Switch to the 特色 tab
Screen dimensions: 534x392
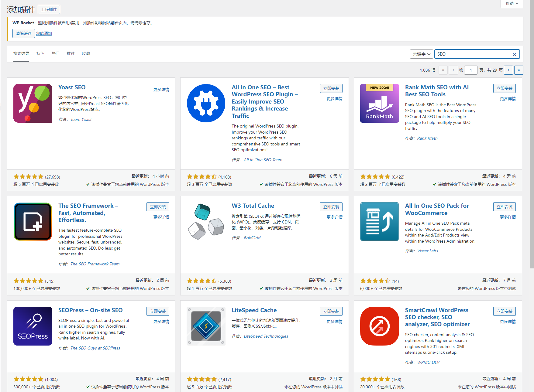tap(40, 53)
